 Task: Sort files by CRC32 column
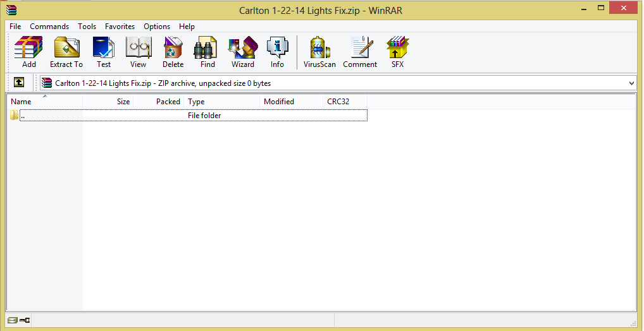coord(345,102)
